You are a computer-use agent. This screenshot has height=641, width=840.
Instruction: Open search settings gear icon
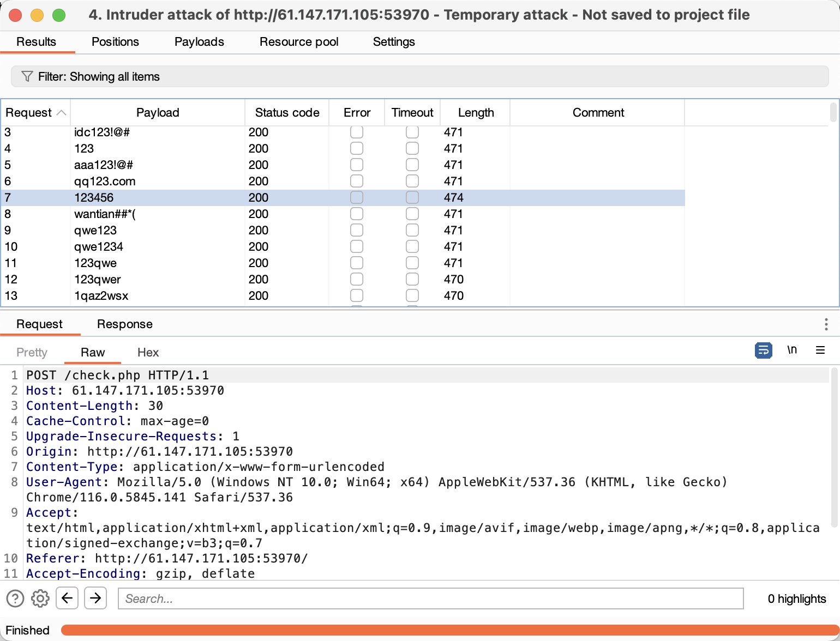coord(40,598)
